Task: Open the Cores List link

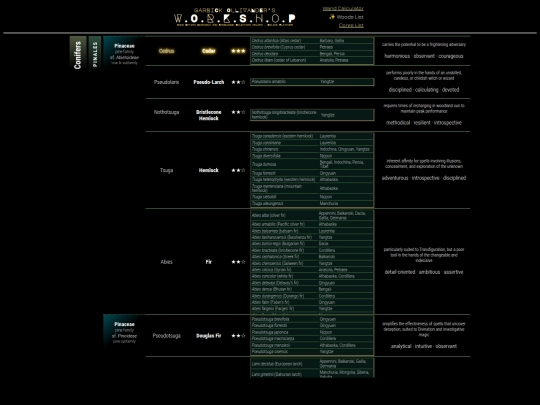Action: [351, 25]
